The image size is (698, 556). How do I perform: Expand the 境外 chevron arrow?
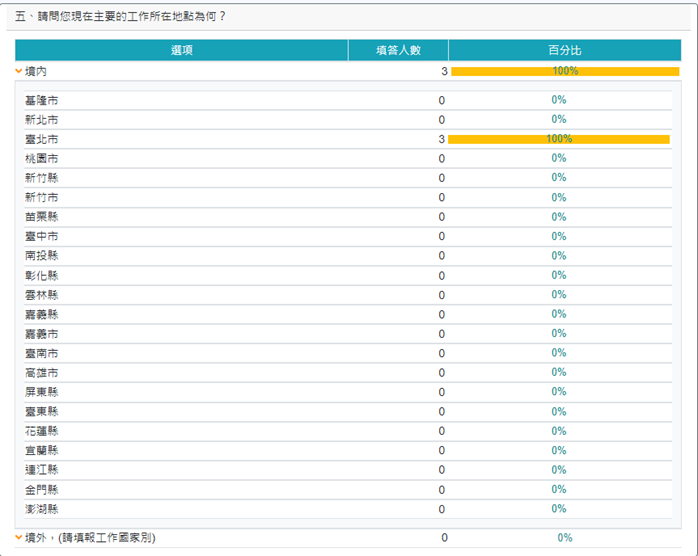[19, 537]
